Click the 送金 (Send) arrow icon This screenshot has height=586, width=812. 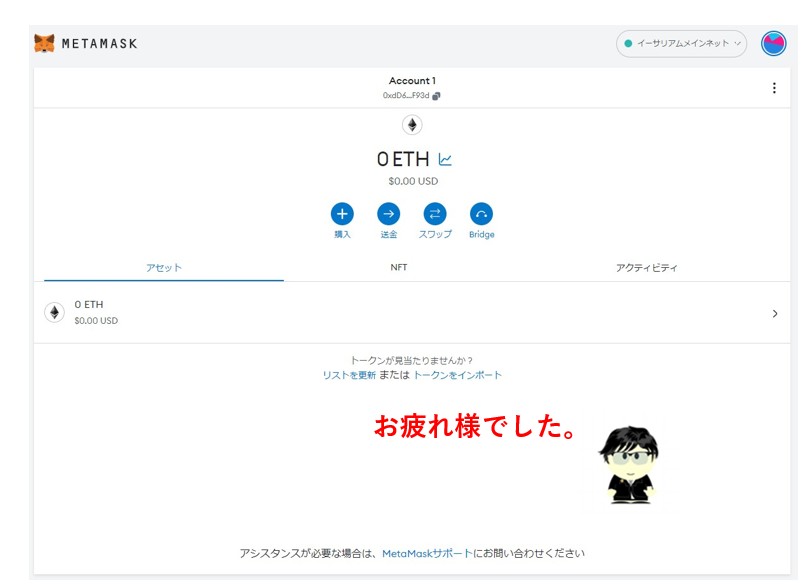388,214
